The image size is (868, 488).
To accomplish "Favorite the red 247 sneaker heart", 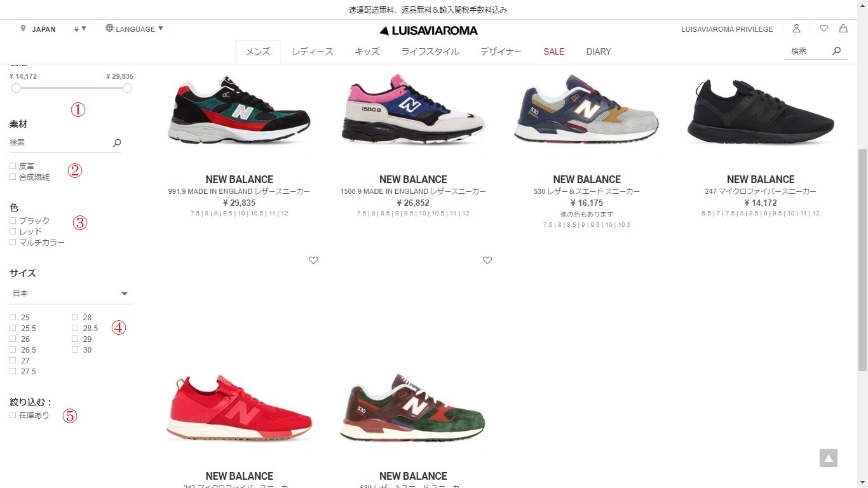I will coord(313,261).
